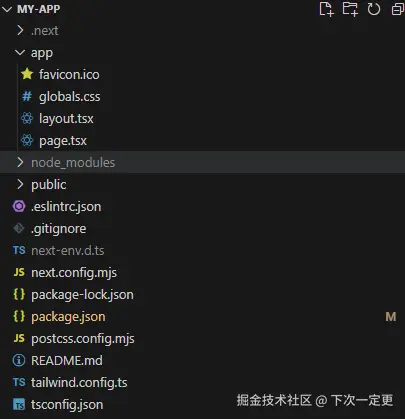
Task: Open the tsconfig.json file
Action: (67, 405)
